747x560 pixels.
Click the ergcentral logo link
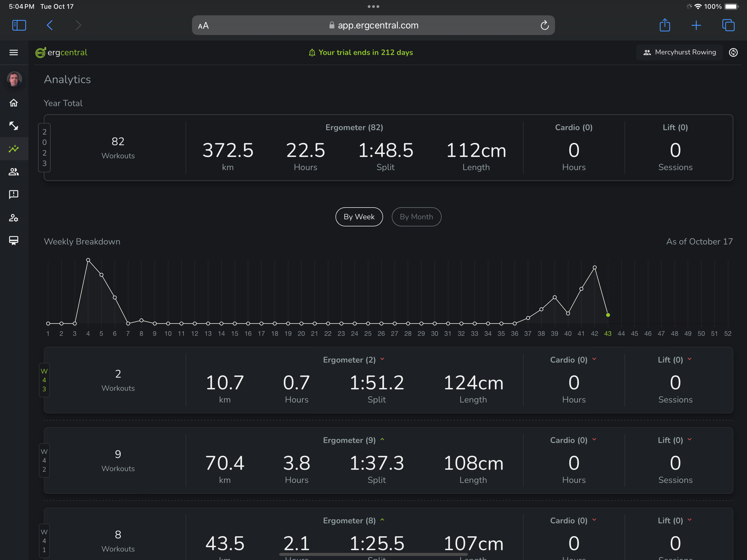[62, 52]
